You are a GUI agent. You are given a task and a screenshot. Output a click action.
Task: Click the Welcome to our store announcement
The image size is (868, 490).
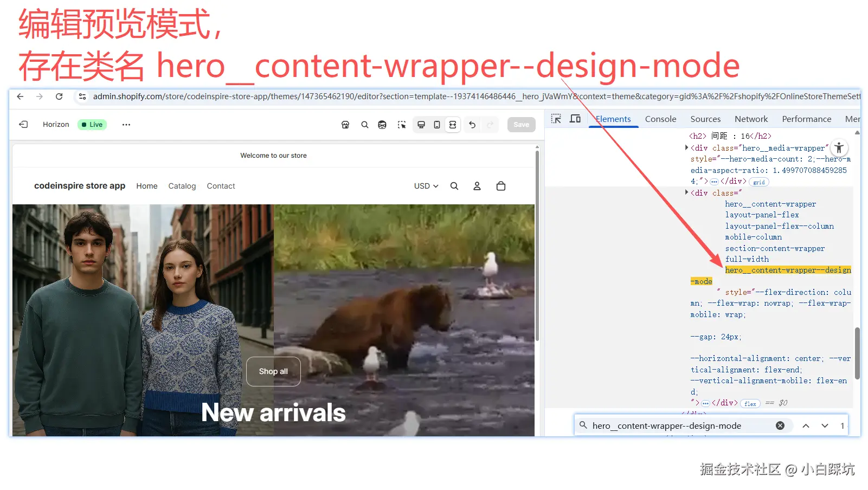pyautogui.click(x=273, y=156)
